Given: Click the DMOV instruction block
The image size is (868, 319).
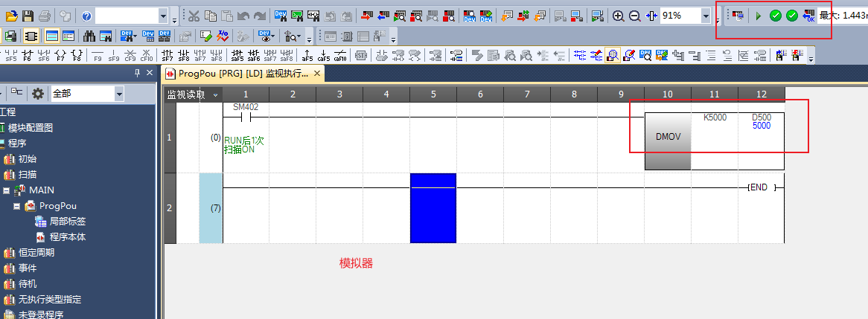Looking at the screenshot, I should coord(667,138).
